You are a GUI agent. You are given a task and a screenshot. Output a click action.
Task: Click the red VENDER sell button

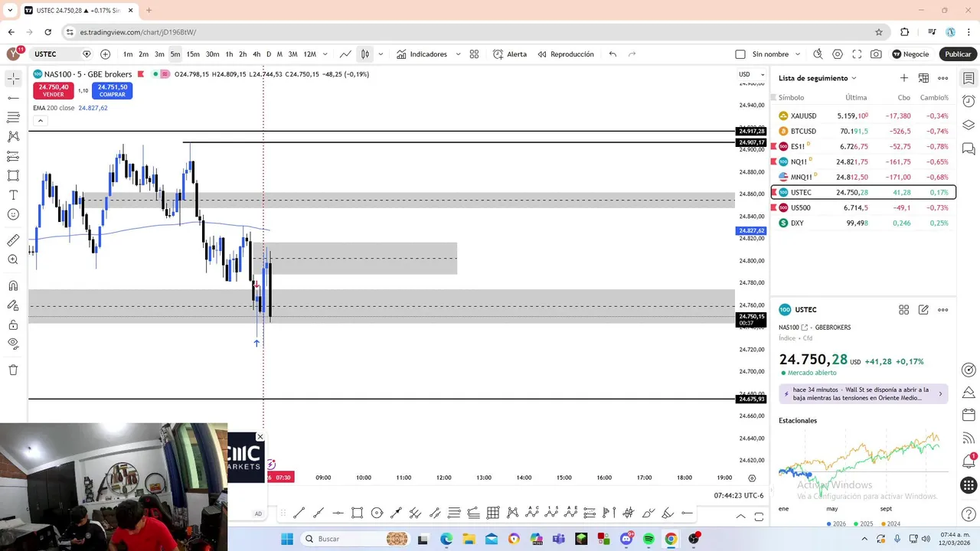(x=53, y=90)
